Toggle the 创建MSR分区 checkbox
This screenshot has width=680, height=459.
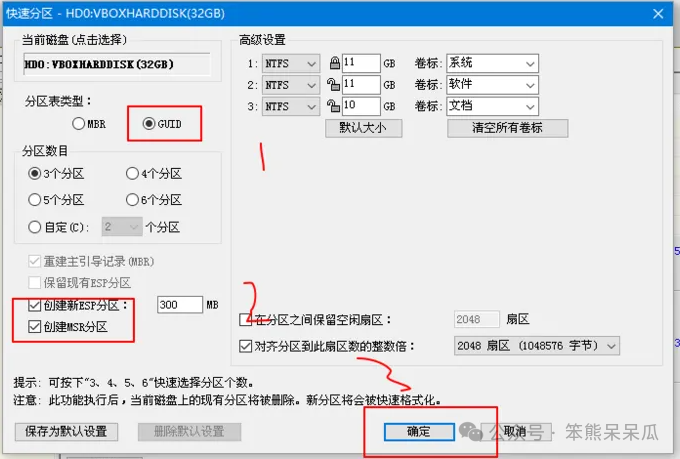click(35, 327)
